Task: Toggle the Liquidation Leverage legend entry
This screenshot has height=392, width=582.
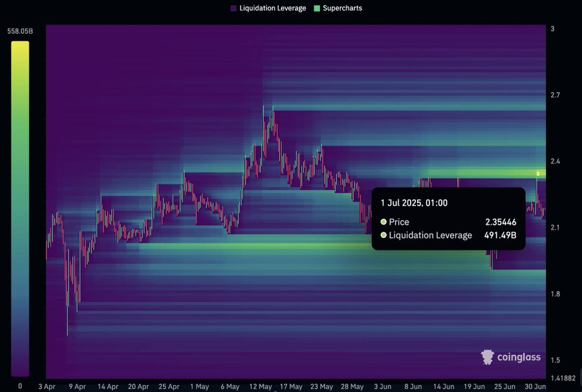Action: coord(268,8)
